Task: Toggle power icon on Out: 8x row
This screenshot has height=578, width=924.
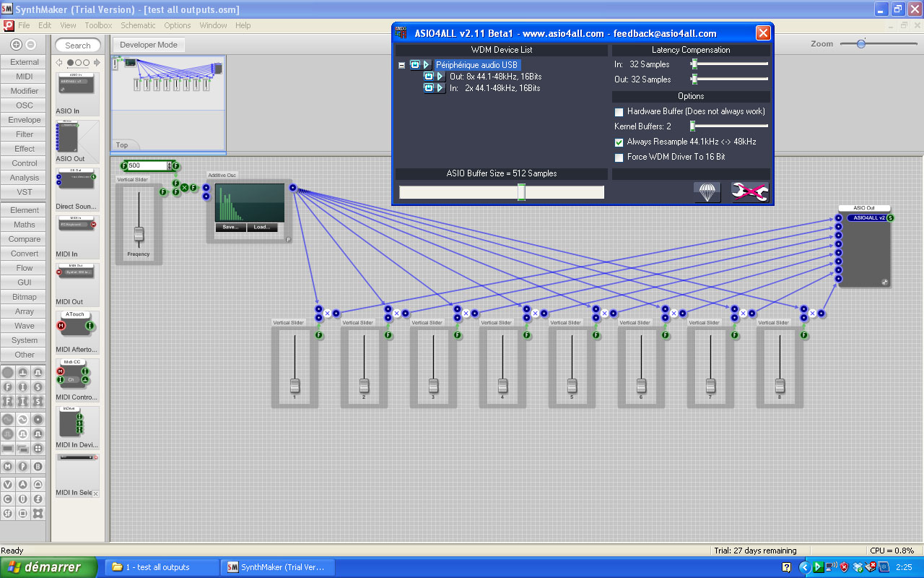Action: [429, 77]
